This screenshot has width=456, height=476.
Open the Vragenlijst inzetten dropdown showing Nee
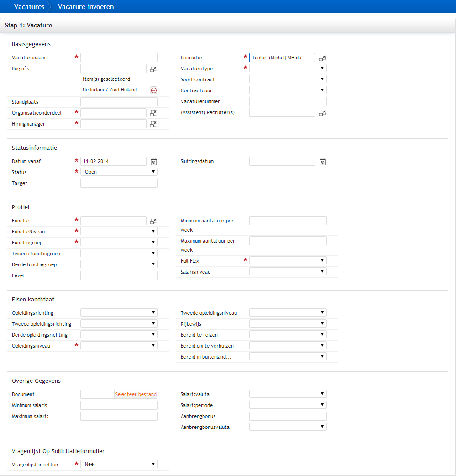coord(119,464)
